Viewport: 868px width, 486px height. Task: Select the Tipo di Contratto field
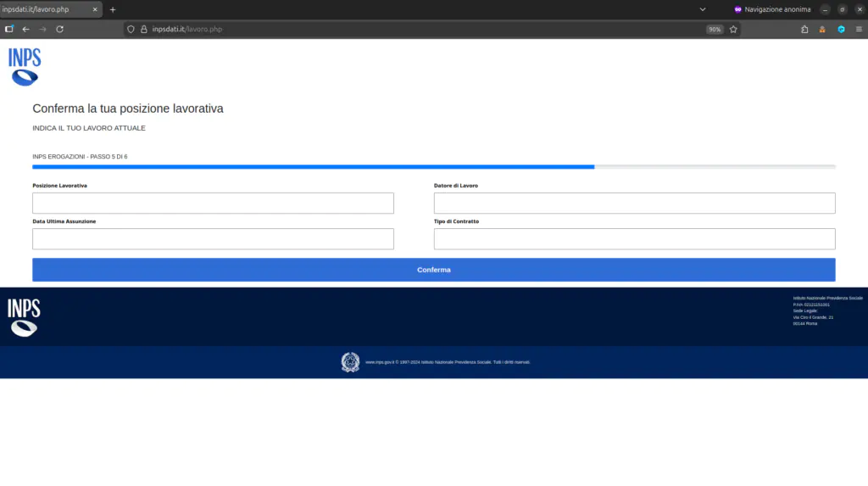(x=634, y=239)
